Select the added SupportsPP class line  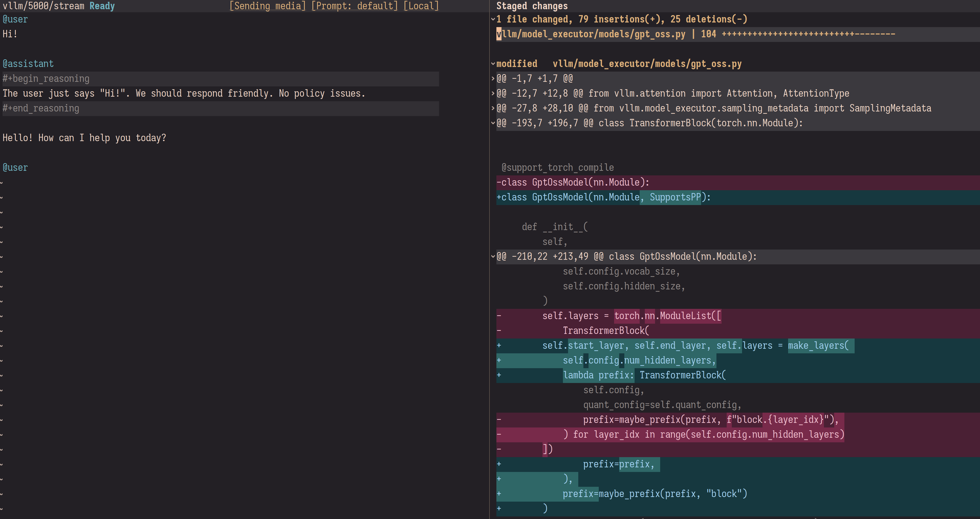pyautogui.click(x=603, y=197)
